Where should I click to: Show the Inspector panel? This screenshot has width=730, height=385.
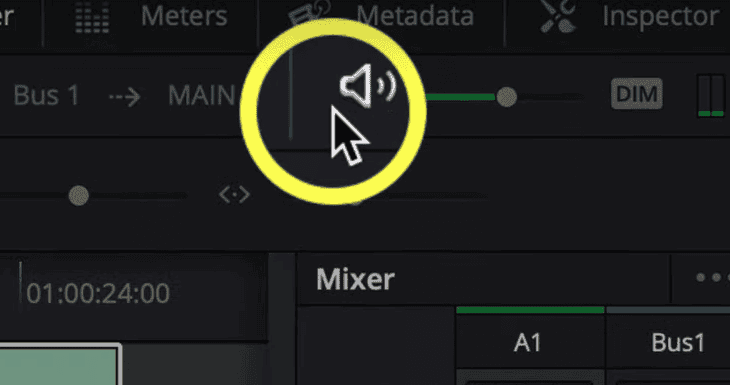tap(660, 17)
